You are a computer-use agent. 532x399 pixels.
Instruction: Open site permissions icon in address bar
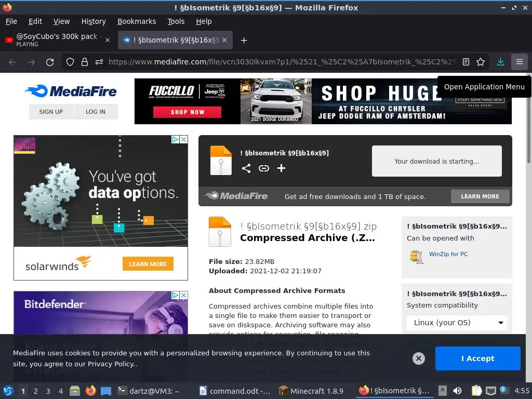click(99, 62)
